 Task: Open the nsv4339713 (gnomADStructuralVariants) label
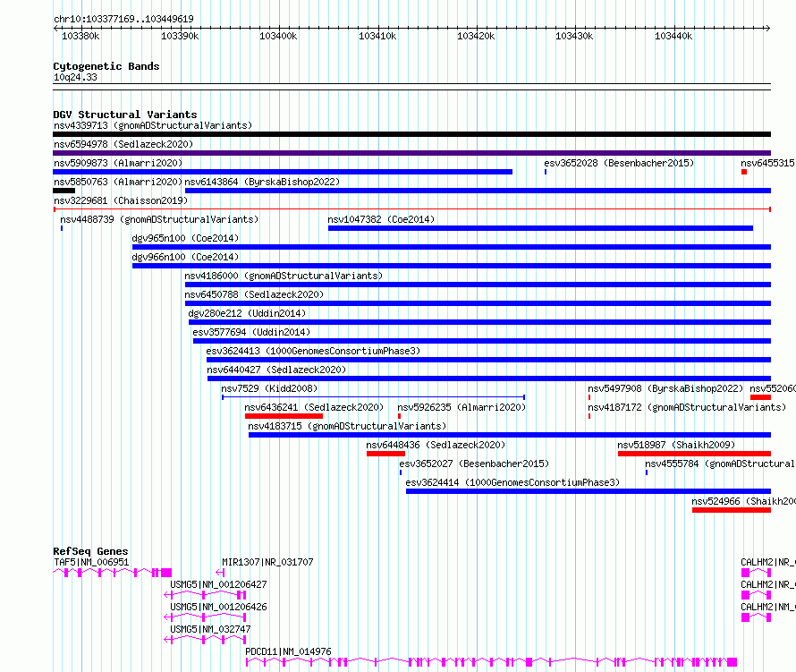point(153,125)
